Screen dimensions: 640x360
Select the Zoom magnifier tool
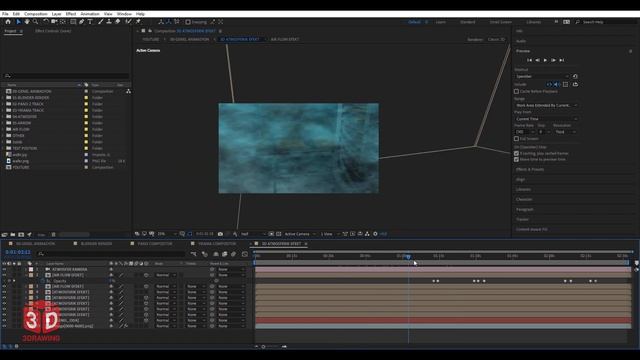pos(36,22)
